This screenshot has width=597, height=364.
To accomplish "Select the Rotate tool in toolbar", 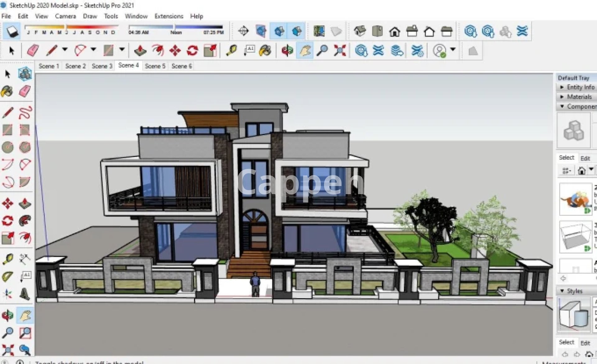I will [192, 50].
